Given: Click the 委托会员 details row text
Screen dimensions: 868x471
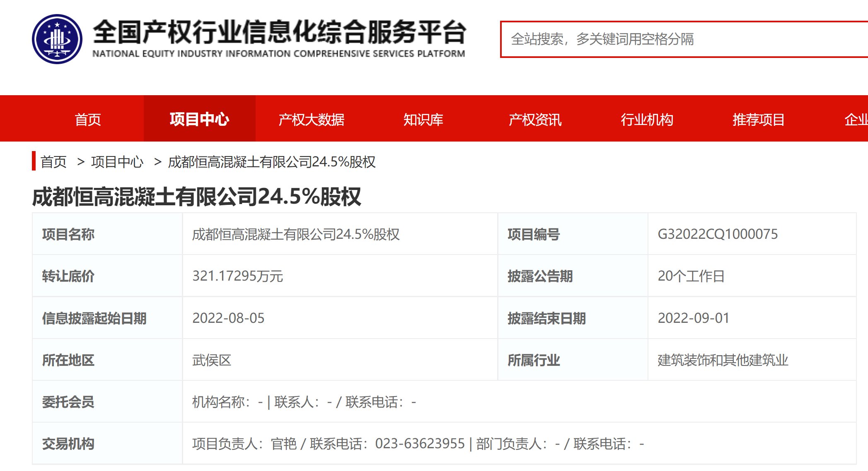Looking at the screenshot, I should point(304,402).
